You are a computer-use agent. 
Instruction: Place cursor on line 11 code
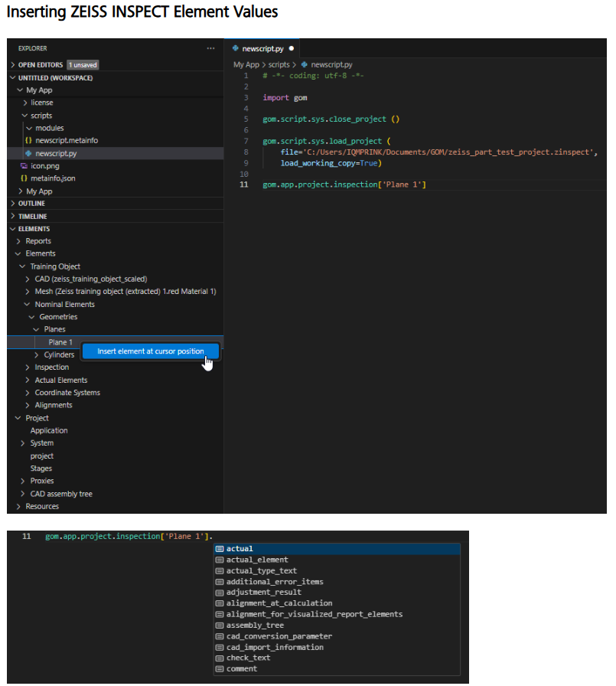pos(344,185)
